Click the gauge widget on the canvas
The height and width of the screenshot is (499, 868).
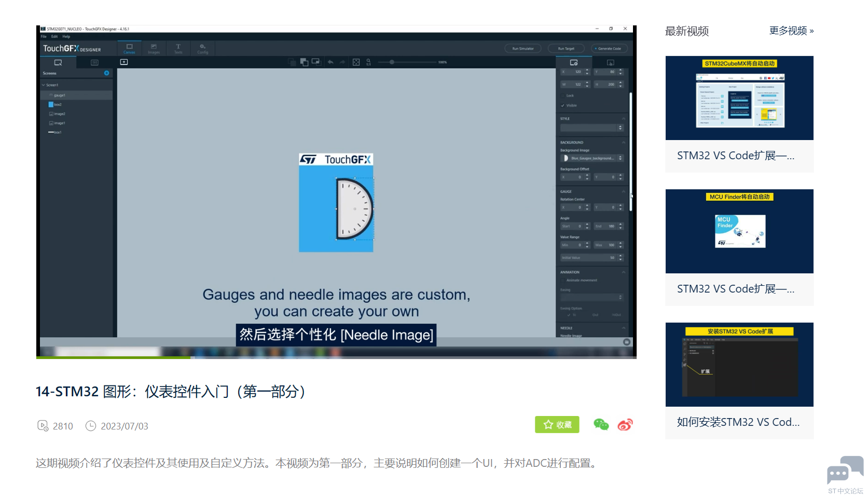click(355, 209)
